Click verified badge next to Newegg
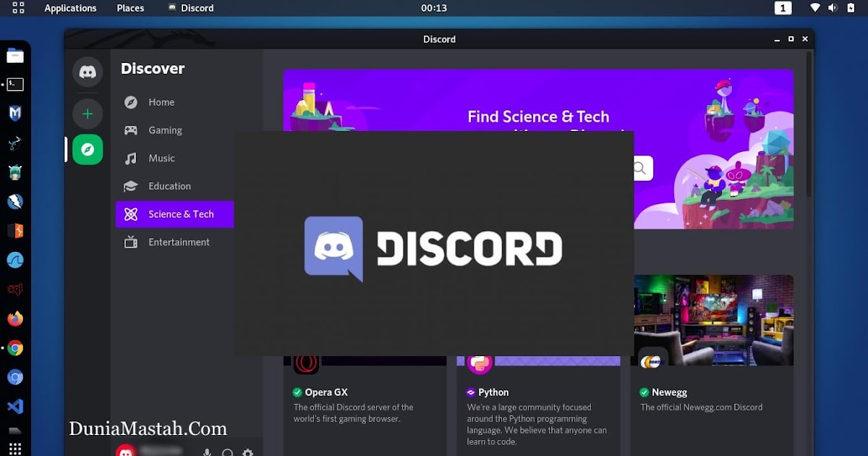 point(644,392)
